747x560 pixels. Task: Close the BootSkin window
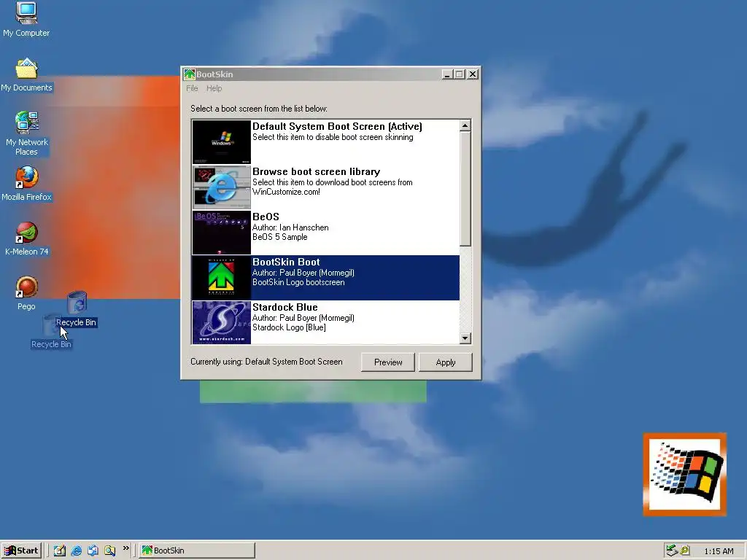coord(472,74)
